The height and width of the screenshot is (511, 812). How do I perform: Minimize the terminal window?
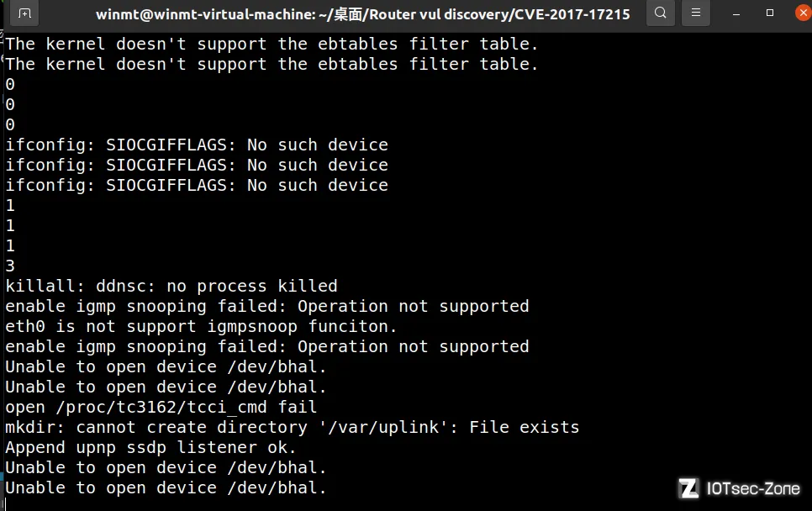coord(736,13)
